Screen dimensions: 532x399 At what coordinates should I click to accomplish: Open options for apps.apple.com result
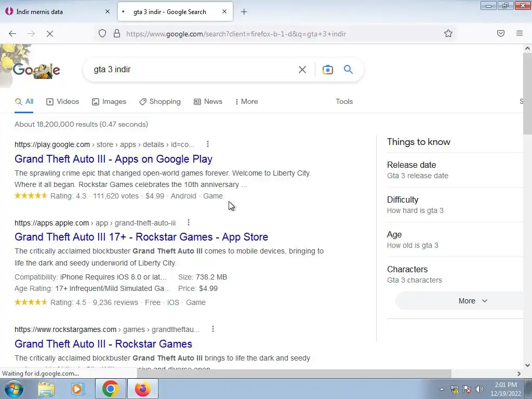(189, 223)
